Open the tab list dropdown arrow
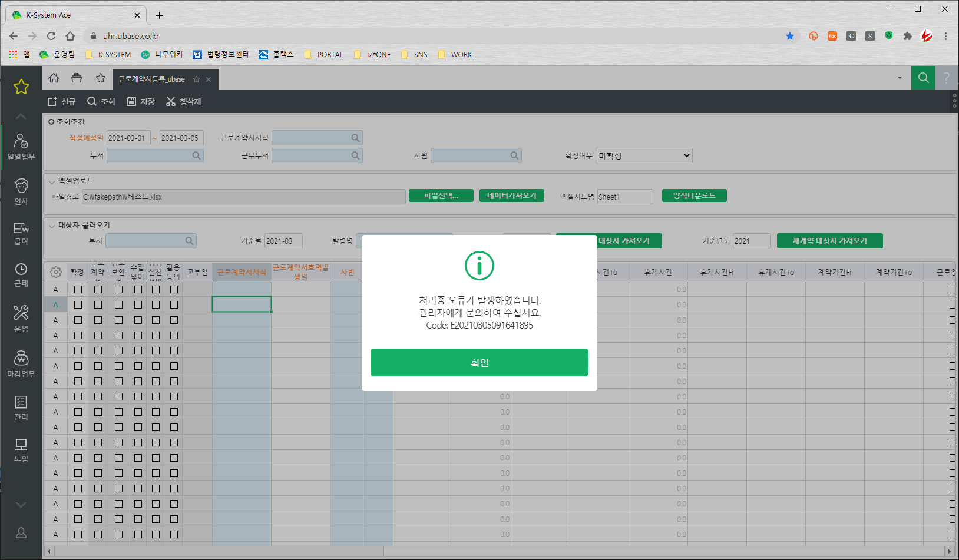Viewport: 959px width, 560px height. [x=900, y=78]
